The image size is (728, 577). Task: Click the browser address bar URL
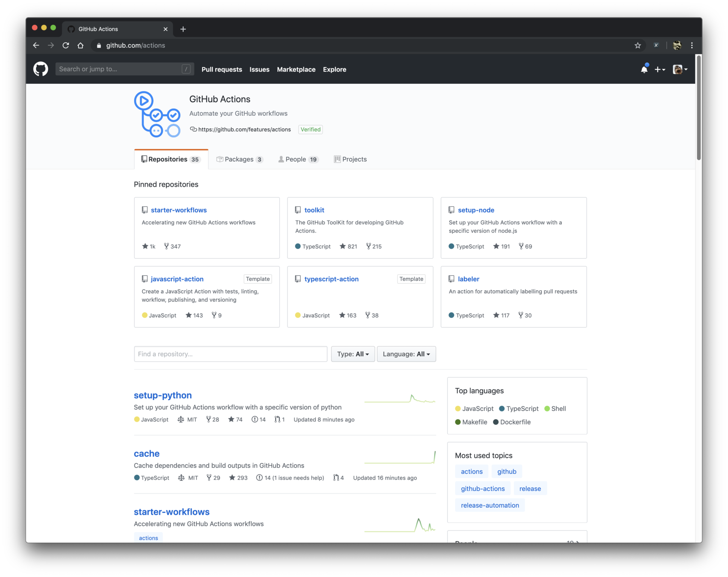point(135,45)
